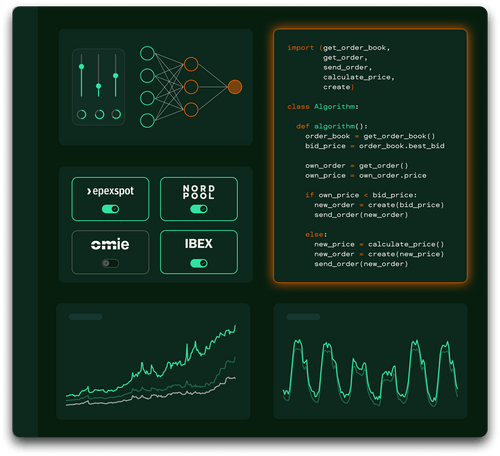Screen dimensions: 500x456
Task: Click the right rotary knob below the sliders
Action: tap(116, 114)
